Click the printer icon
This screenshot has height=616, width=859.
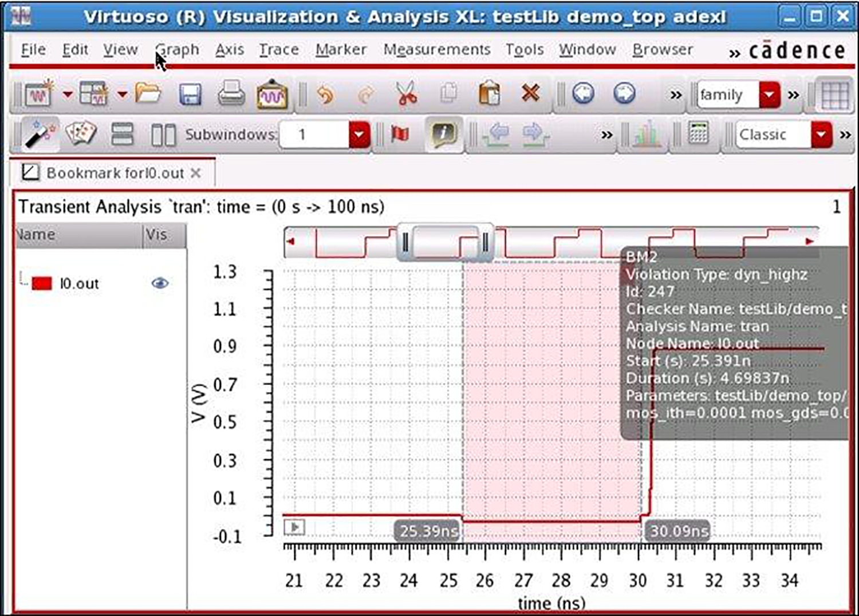point(231,94)
